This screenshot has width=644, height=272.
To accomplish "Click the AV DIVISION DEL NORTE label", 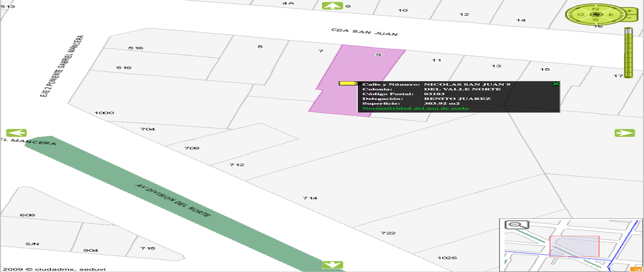I will [x=173, y=200].
